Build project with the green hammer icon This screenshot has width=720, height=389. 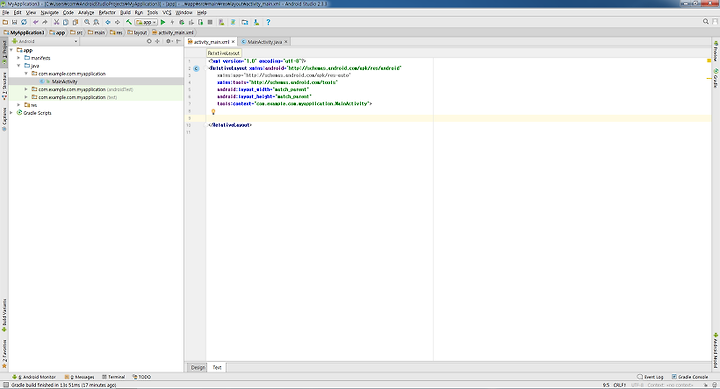click(129, 22)
